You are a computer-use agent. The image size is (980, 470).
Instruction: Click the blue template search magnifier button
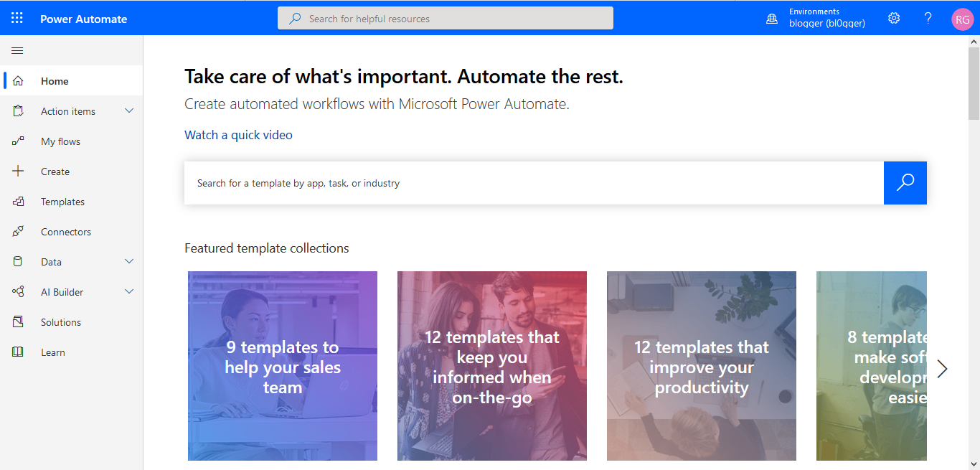tap(905, 183)
